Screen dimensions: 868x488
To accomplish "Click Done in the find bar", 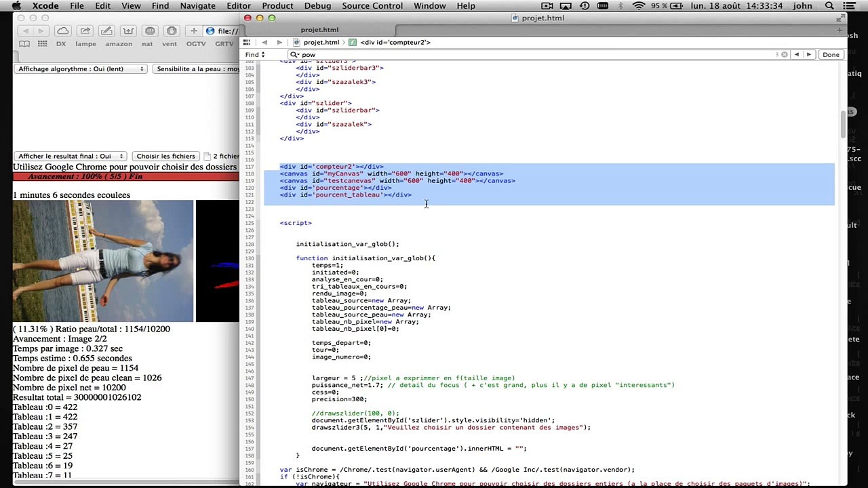I will [x=831, y=54].
